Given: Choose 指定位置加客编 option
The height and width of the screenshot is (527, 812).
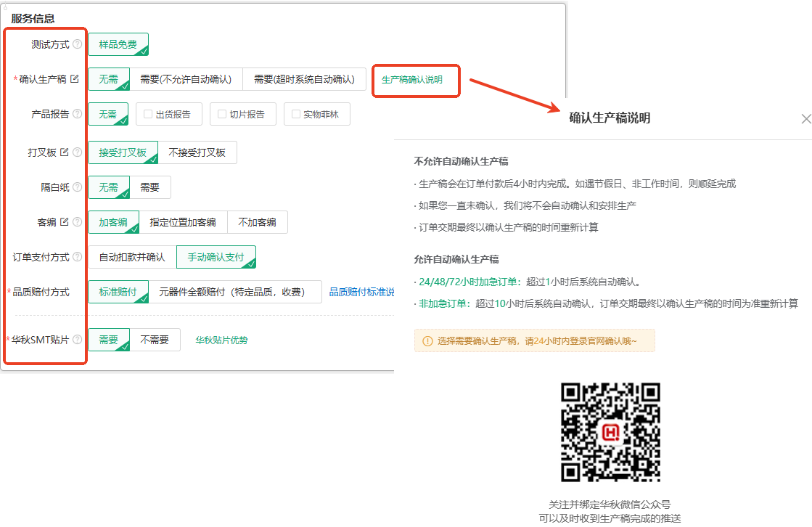Looking at the screenshot, I should 183,222.
